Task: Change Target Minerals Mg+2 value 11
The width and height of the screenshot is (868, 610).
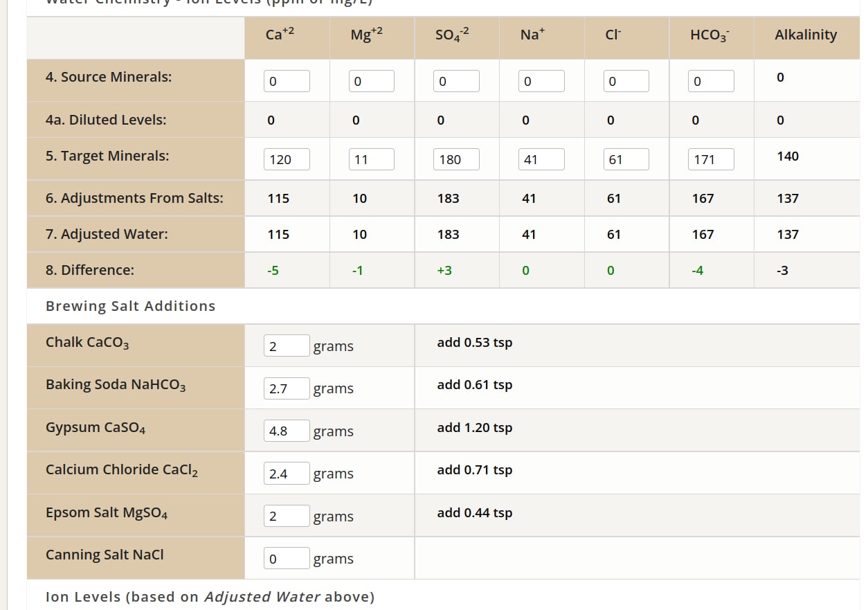Action: 371,159
